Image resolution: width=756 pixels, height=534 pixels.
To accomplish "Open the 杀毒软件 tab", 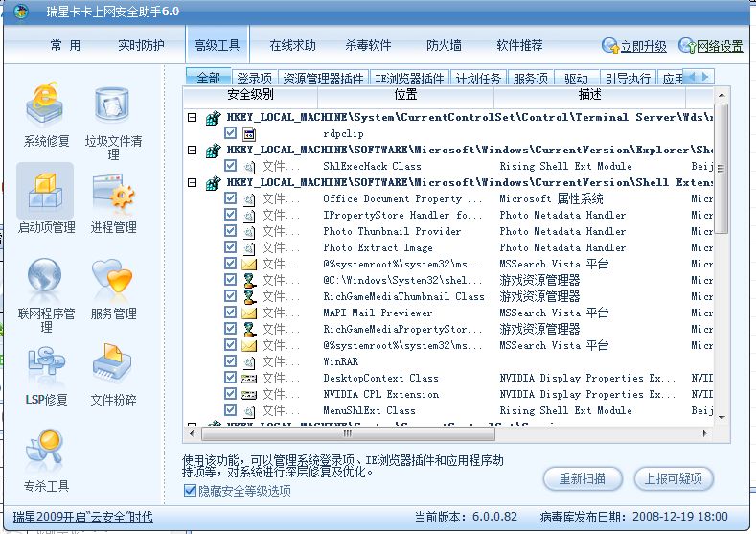I will click(368, 45).
